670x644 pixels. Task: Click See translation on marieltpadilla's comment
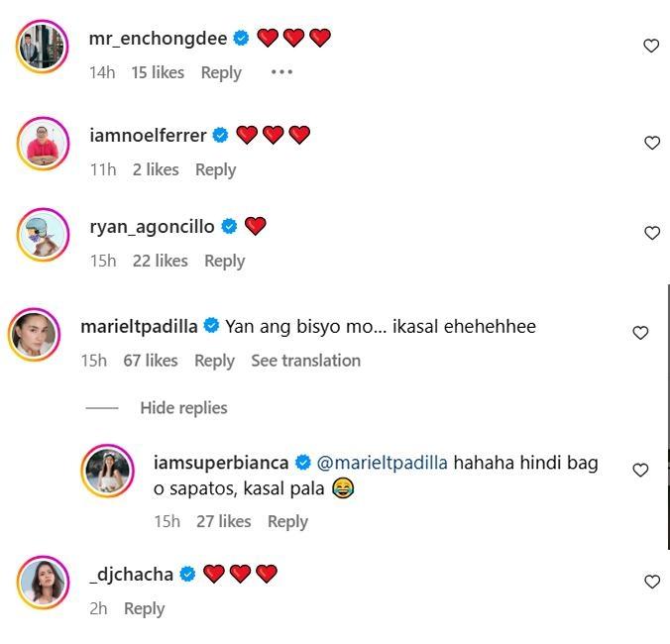305,361
